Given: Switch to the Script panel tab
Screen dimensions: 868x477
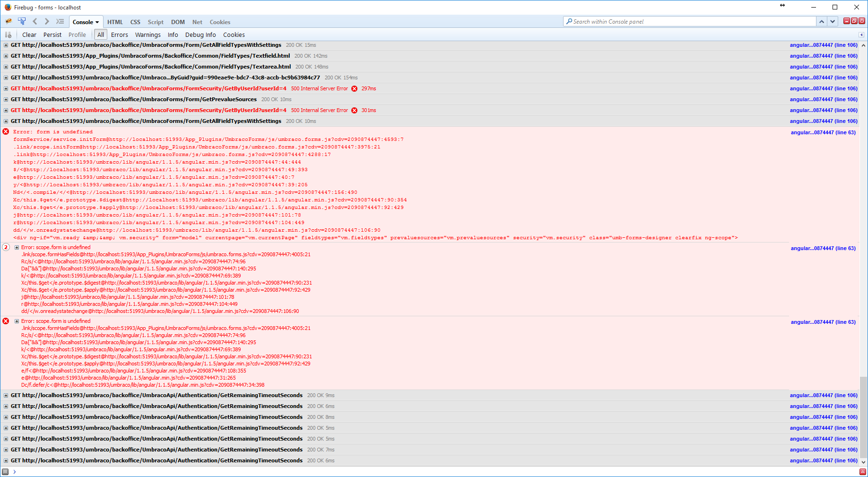Looking at the screenshot, I should click(156, 22).
